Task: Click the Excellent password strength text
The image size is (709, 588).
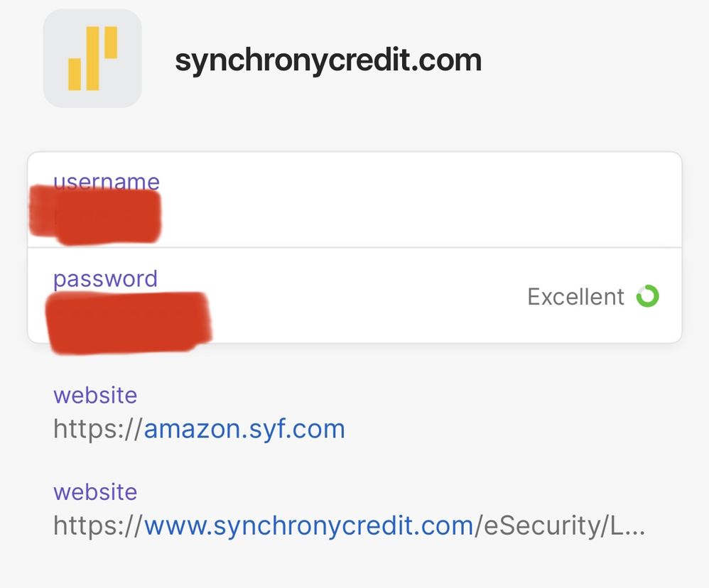Action: (575, 297)
